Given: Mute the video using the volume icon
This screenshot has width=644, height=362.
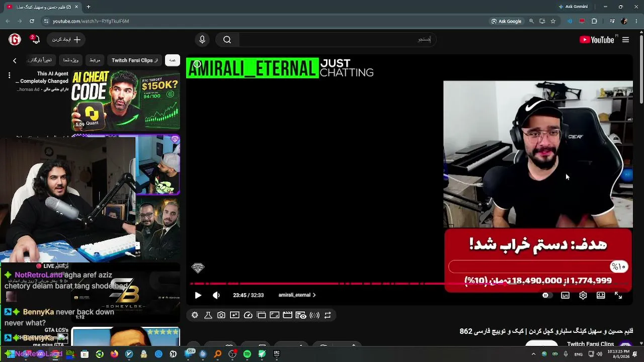Looking at the screenshot, I should click(216, 295).
